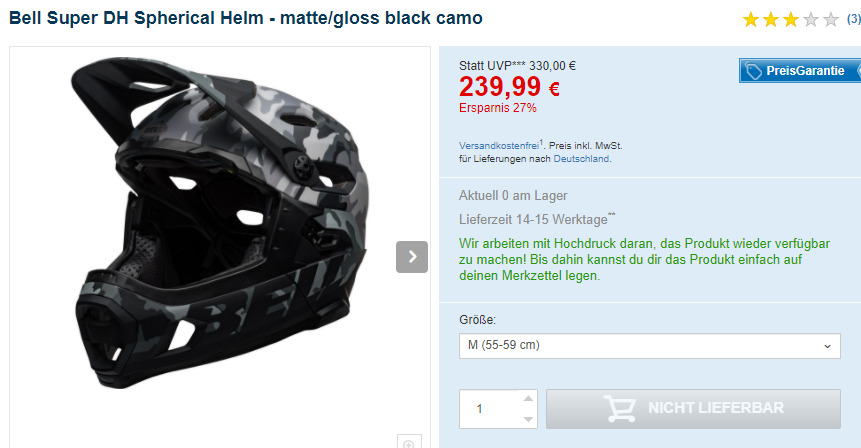Open the (3) reviews count
Viewport: 861px width, 448px height.
tap(853, 19)
